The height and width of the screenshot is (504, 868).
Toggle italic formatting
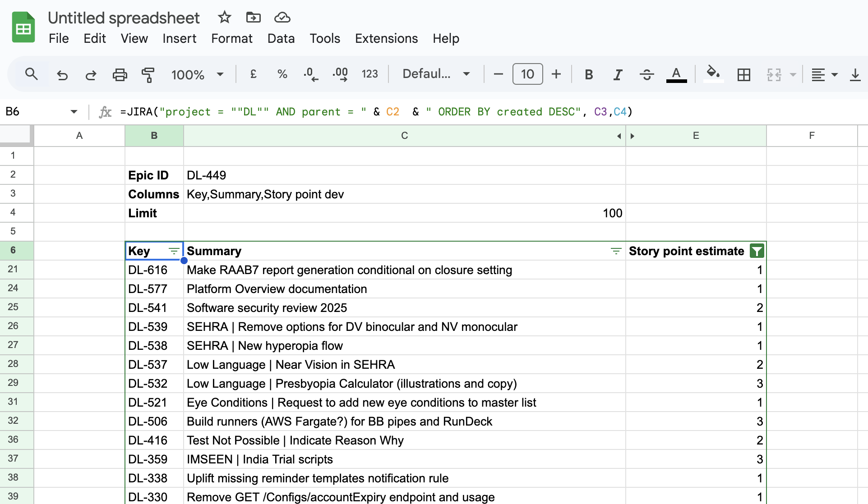coord(618,74)
